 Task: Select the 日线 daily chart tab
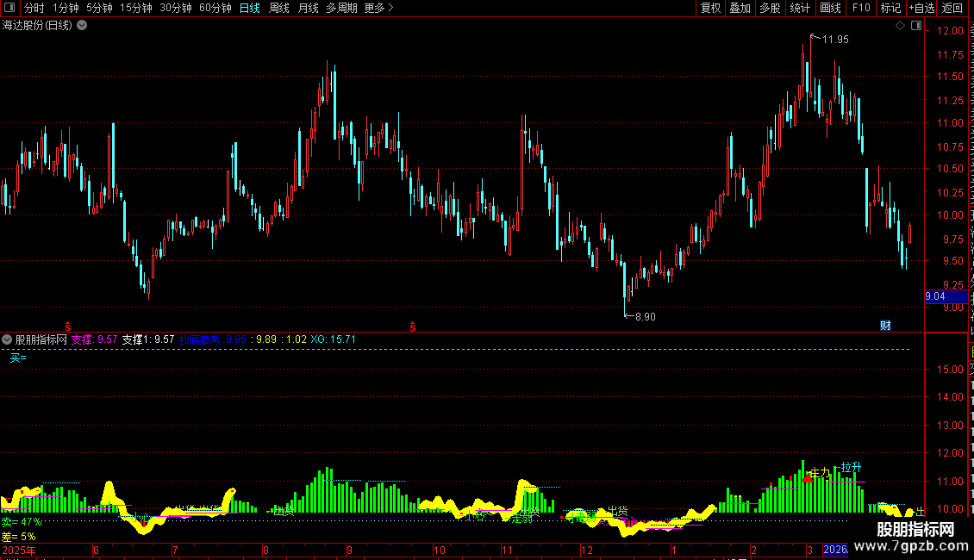pyautogui.click(x=250, y=8)
